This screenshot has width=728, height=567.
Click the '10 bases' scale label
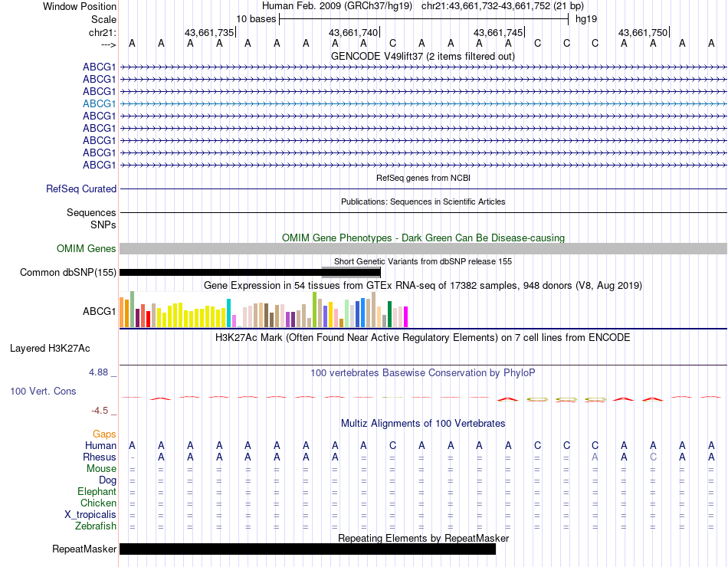(256, 19)
